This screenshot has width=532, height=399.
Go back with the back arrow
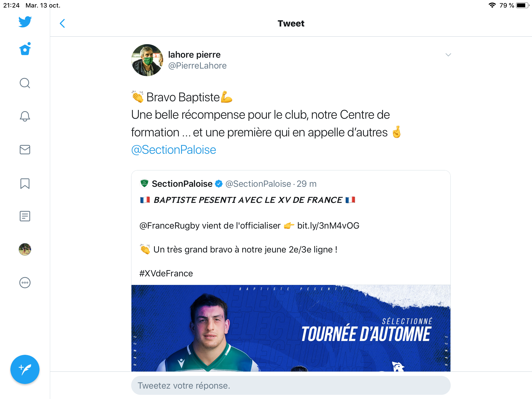tap(62, 23)
